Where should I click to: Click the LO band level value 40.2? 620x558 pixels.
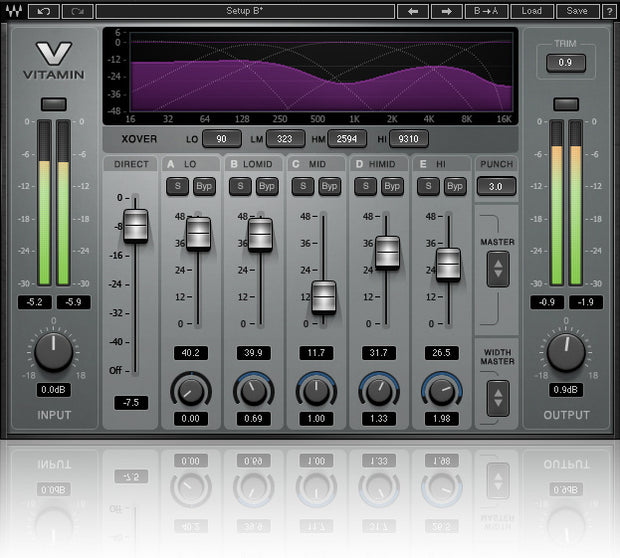(191, 353)
